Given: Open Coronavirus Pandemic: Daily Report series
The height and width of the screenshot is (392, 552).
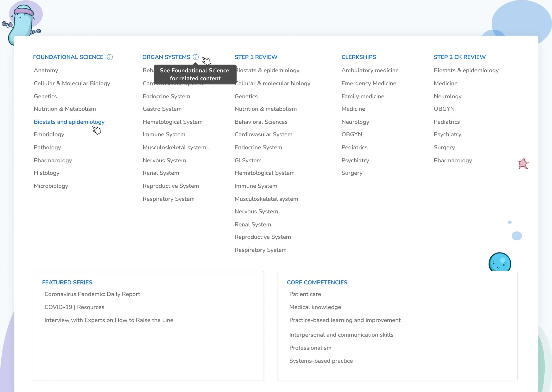Looking at the screenshot, I should click(x=92, y=294).
